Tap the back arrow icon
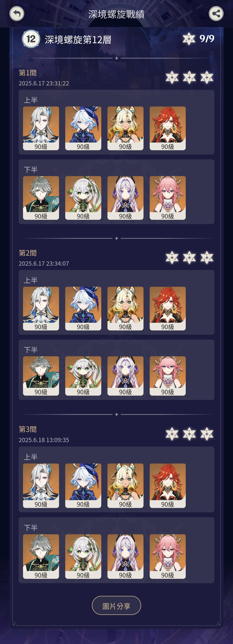 pos(17,13)
